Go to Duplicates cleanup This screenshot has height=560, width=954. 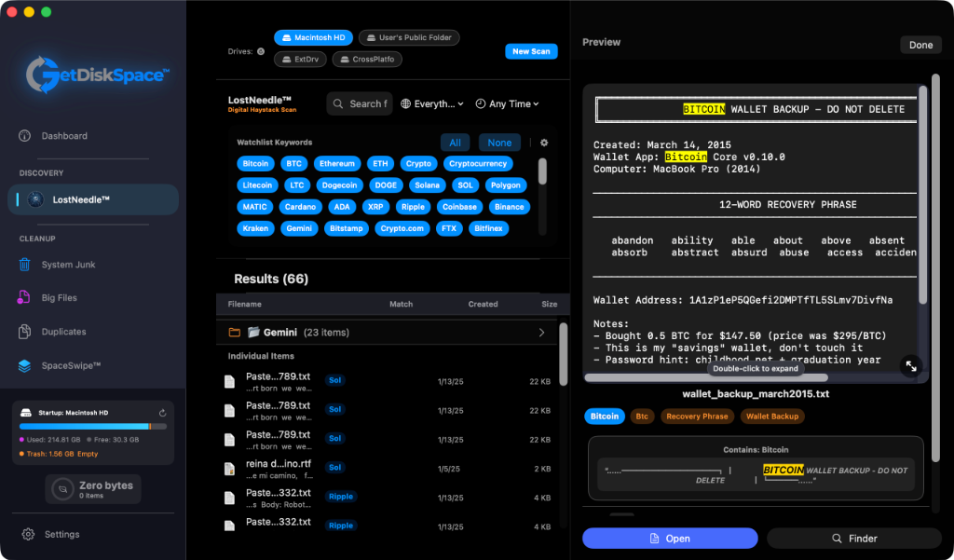tap(63, 332)
